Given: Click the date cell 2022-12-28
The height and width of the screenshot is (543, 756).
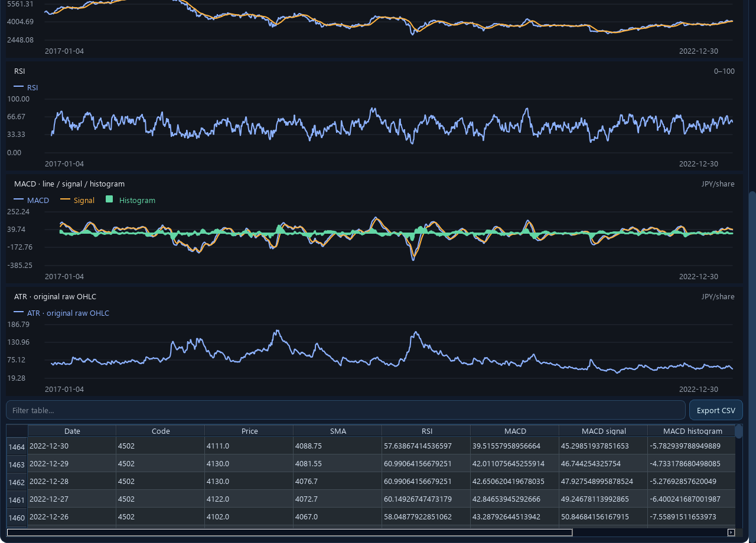Looking at the screenshot, I should [72, 481].
